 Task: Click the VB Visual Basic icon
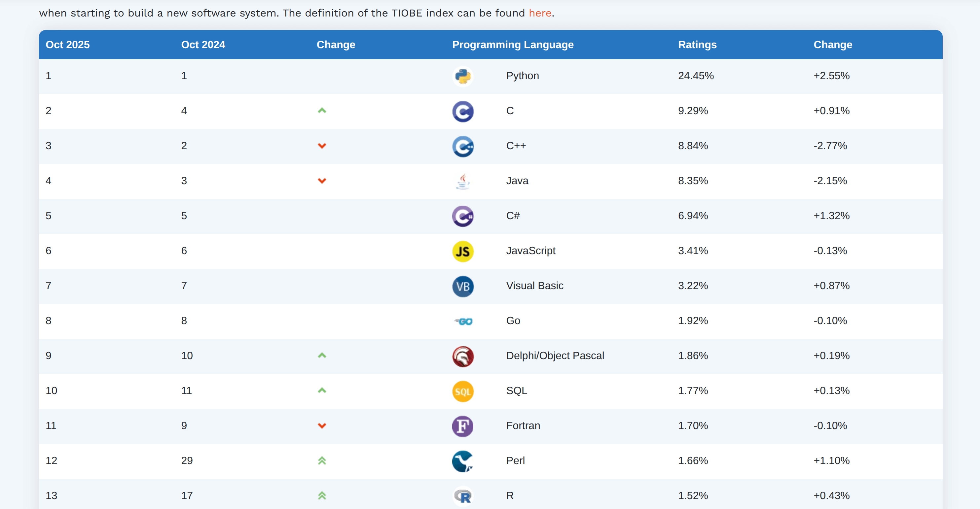click(x=463, y=286)
